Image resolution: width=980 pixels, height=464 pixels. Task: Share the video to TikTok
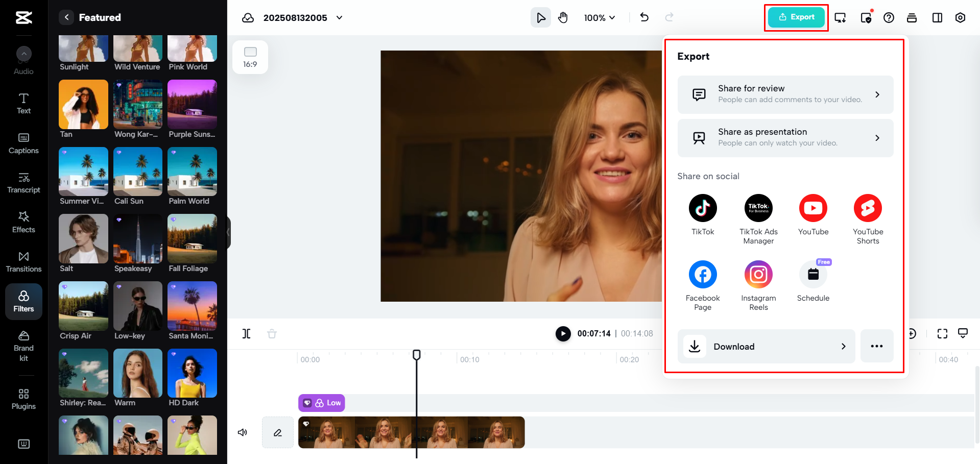click(x=703, y=208)
